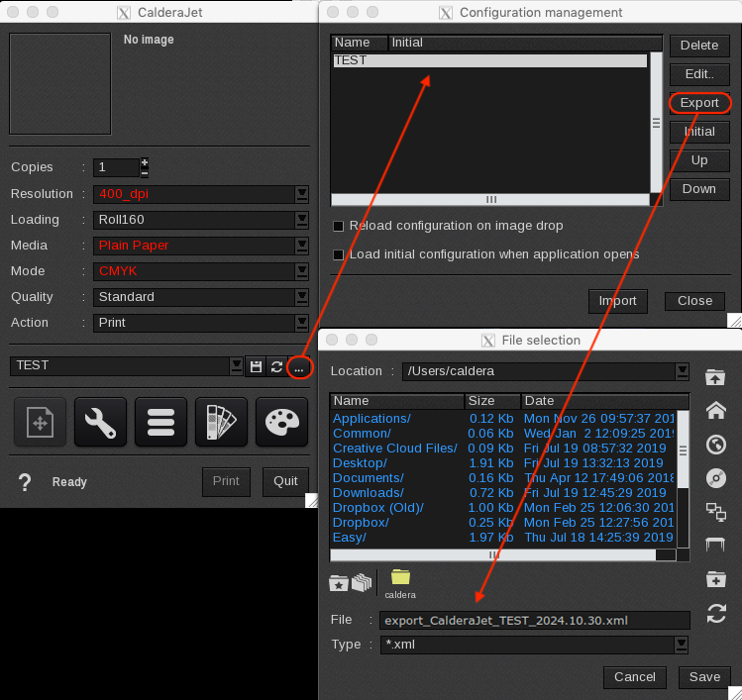Expand the Loading Roll160 dropdown
The image size is (742, 700).
pyautogui.click(x=301, y=220)
